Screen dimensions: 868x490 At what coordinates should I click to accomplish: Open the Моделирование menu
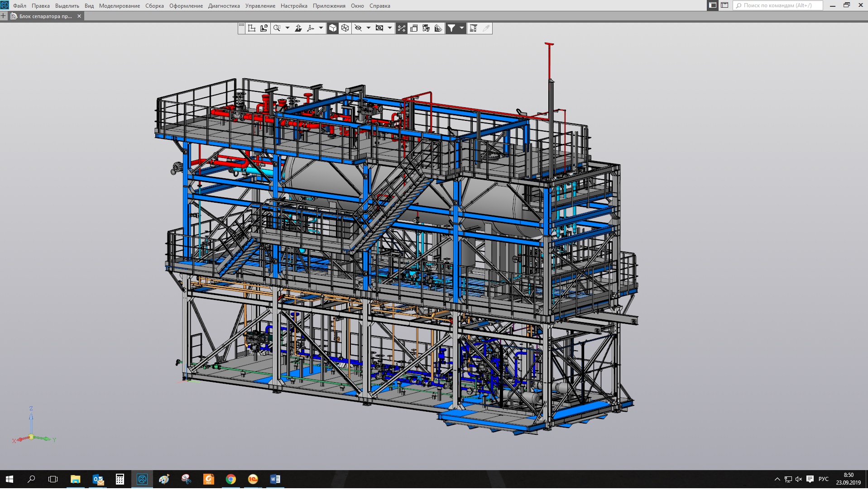click(x=120, y=6)
